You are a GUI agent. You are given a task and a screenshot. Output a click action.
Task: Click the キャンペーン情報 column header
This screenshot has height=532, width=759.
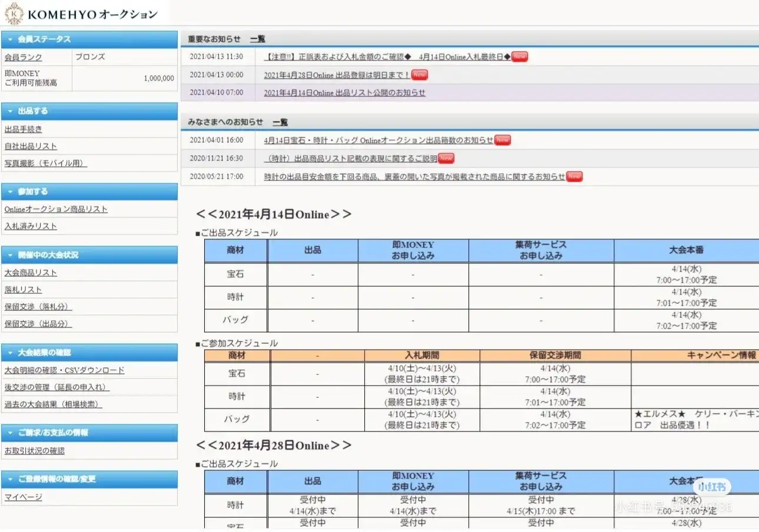[x=722, y=356]
